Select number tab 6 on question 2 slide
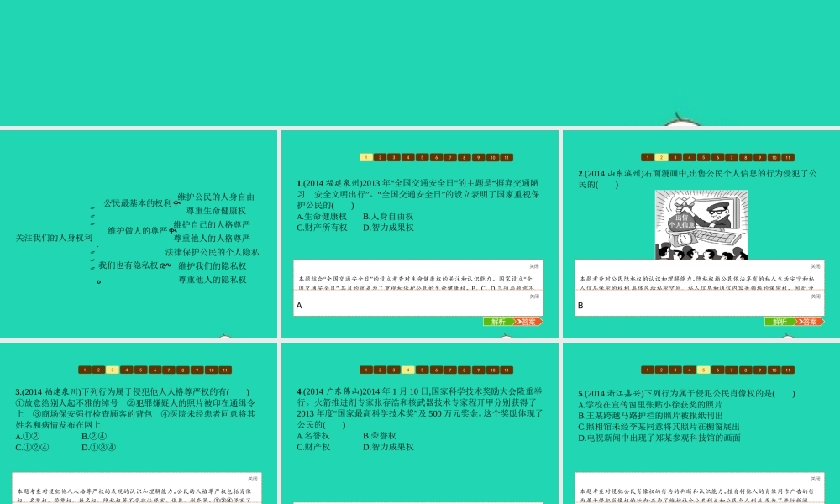 coord(718,157)
